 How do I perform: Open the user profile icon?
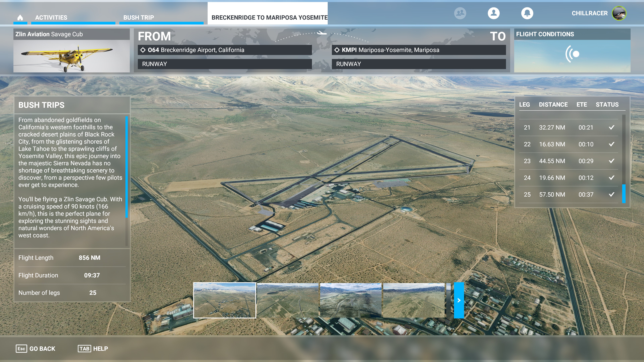pyautogui.click(x=494, y=13)
